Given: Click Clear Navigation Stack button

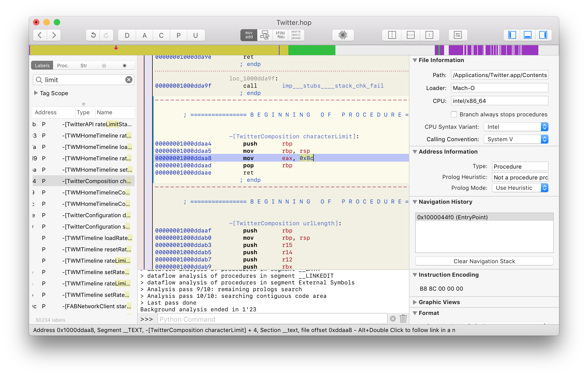Looking at the screenshot, I should [x=484, y=261].
